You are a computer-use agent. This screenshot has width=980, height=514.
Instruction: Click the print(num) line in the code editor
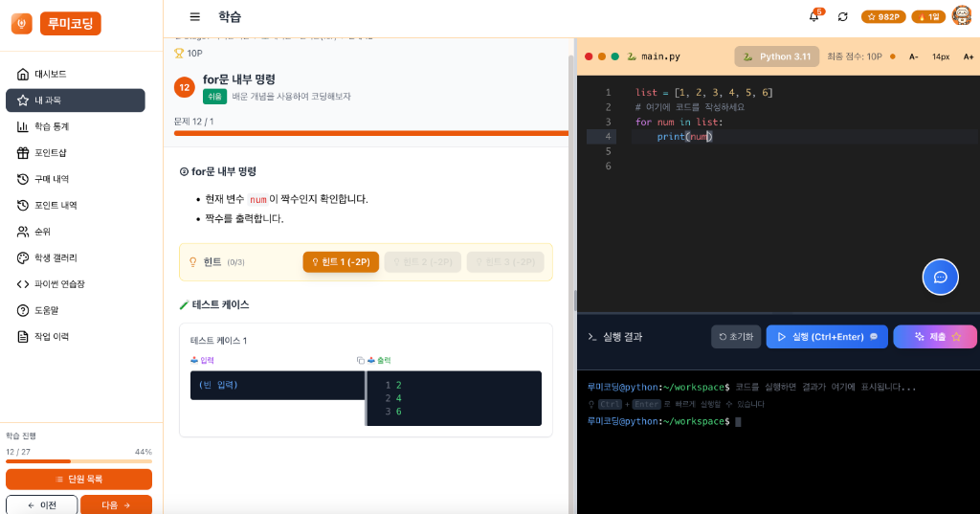(x=684, y=137)
